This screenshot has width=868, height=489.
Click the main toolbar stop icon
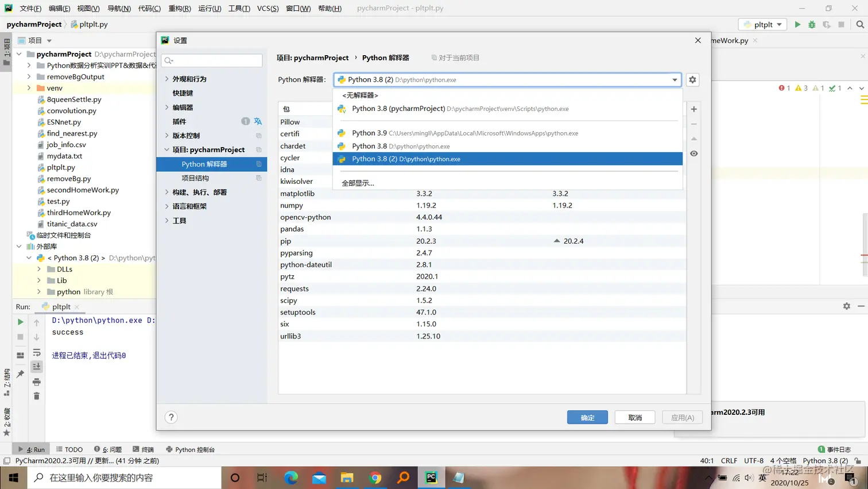tap(841, 25)
